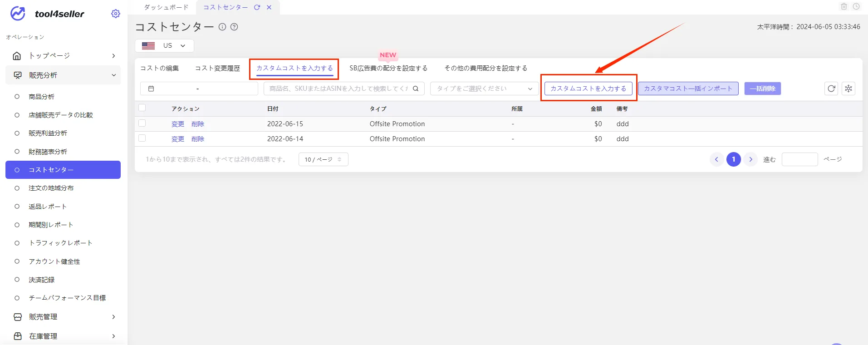The width and height of the screenshot is (868, 345).
Task: Switch to the コスト変更履歴 tab
Action: click(217, 68)
